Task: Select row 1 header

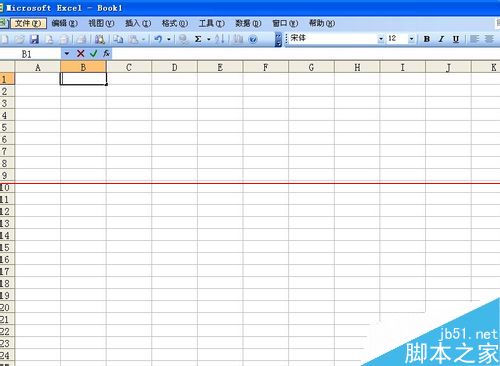Action: 7,79
